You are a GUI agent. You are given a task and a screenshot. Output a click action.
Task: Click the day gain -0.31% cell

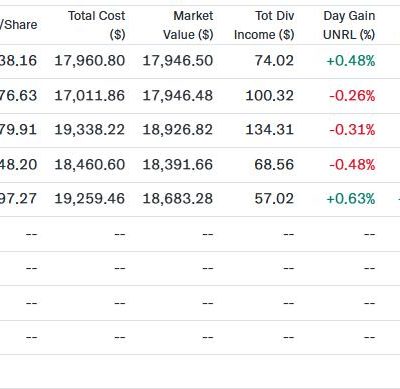tap(352, 130)
